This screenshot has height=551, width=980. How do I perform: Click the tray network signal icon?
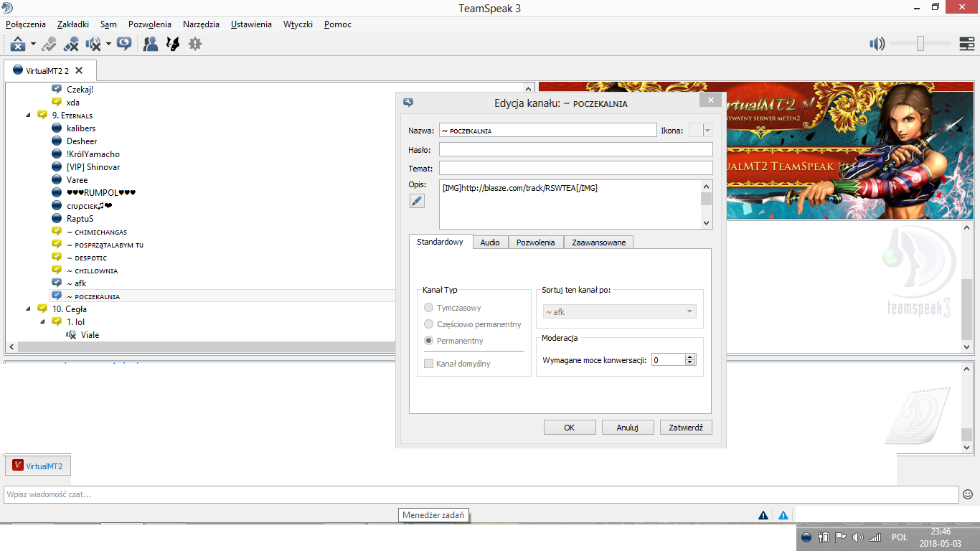pyautogui.click(x=875, y=537)
